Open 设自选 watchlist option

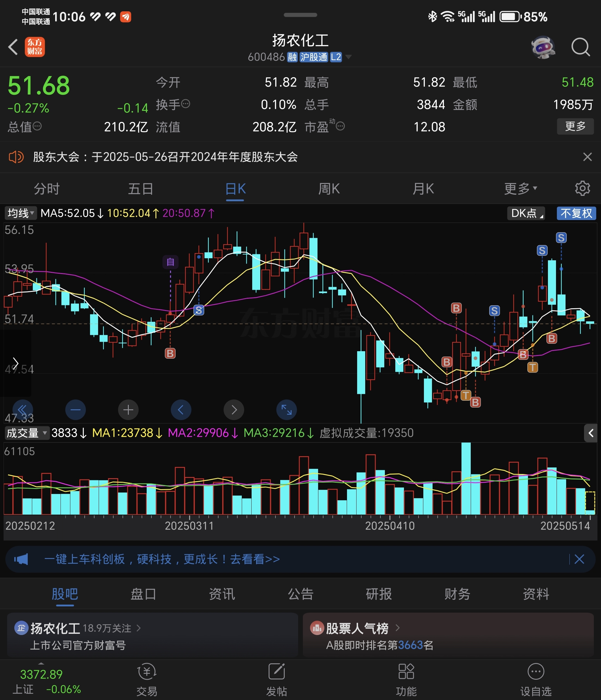[x=536, y=680]
